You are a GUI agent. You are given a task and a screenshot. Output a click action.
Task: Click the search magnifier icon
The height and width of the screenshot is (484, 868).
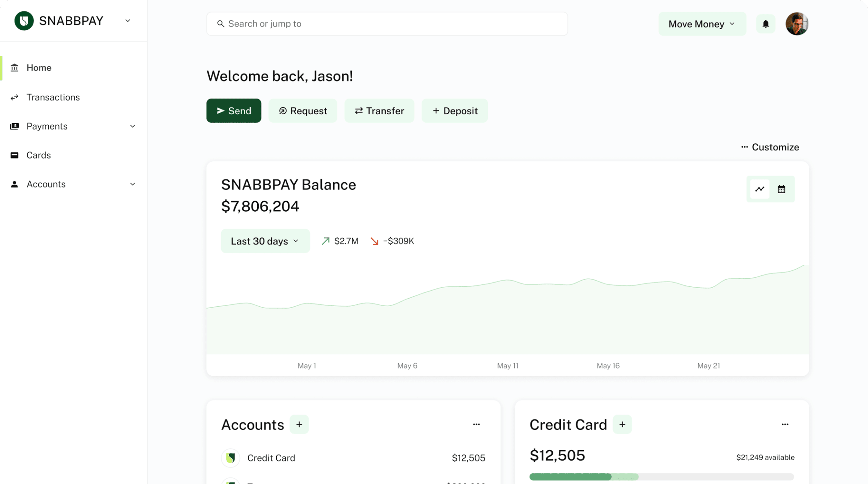[x=221, y=24]
